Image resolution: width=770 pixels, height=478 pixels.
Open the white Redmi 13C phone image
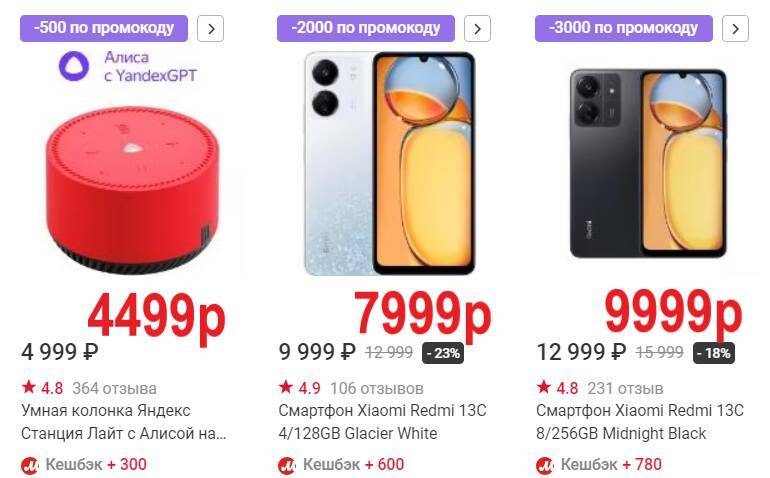(x=389, y=163)
